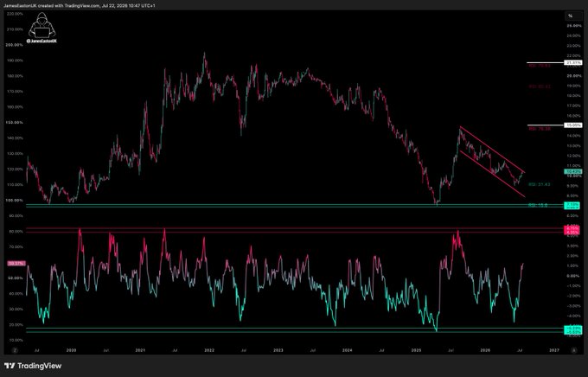Open the timezone Z button on time axis

click(15, 350)
